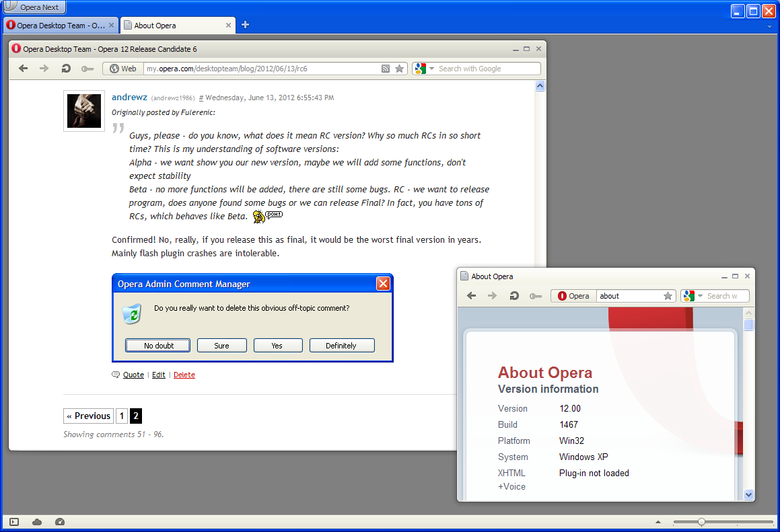The width and height of the screenshot is (780, 532).
Task: Close the About Opera tab
Action: 228,26
